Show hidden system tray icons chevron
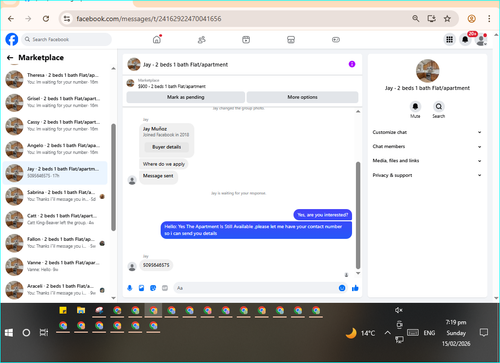This screenshot has width=500, height=363. click(387, 333)
